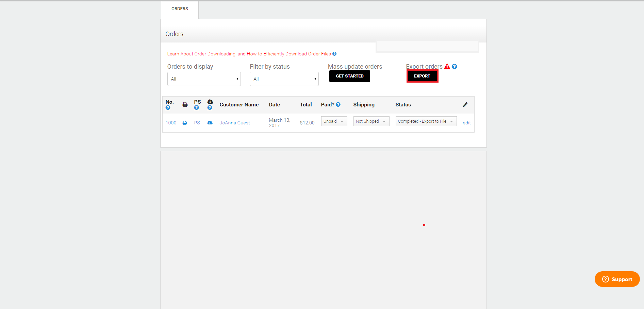Open the orange Support button
The width and height of the screenshot is (644, 309).
pyautogui.click(x=617, y=279)
